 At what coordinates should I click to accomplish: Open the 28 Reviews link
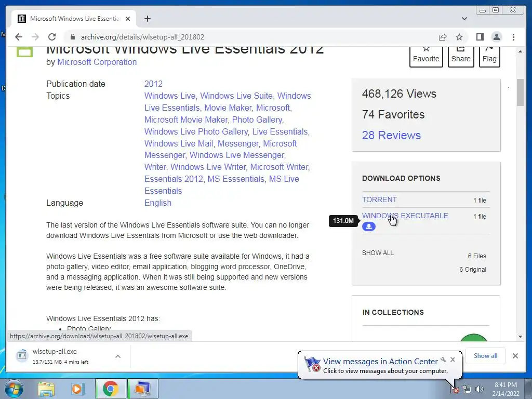(x=391, y=135)
